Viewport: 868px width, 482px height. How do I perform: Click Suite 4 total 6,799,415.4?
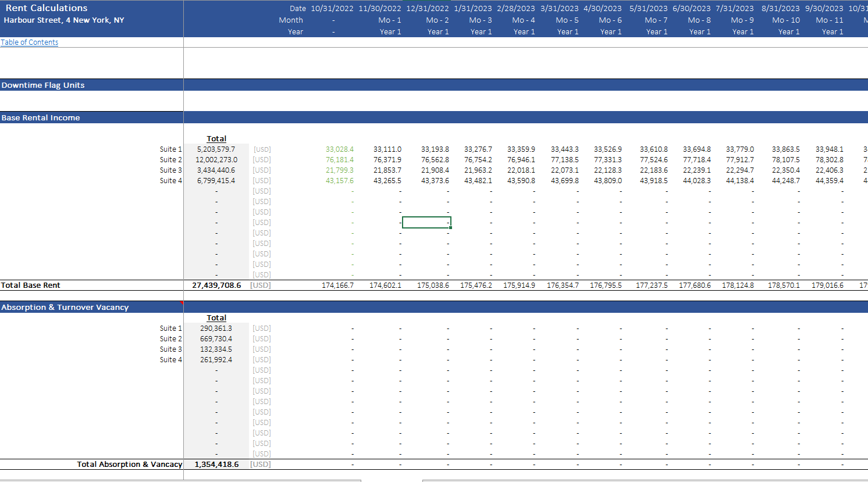click(x=216, y=181)
